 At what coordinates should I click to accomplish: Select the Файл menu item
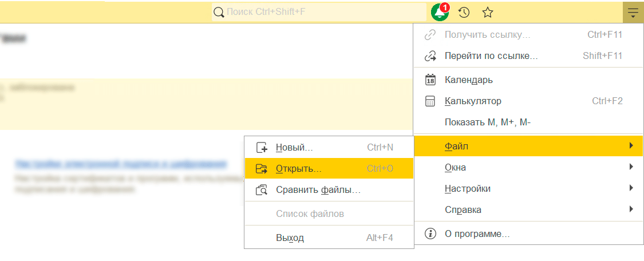(x=456, y=147)
